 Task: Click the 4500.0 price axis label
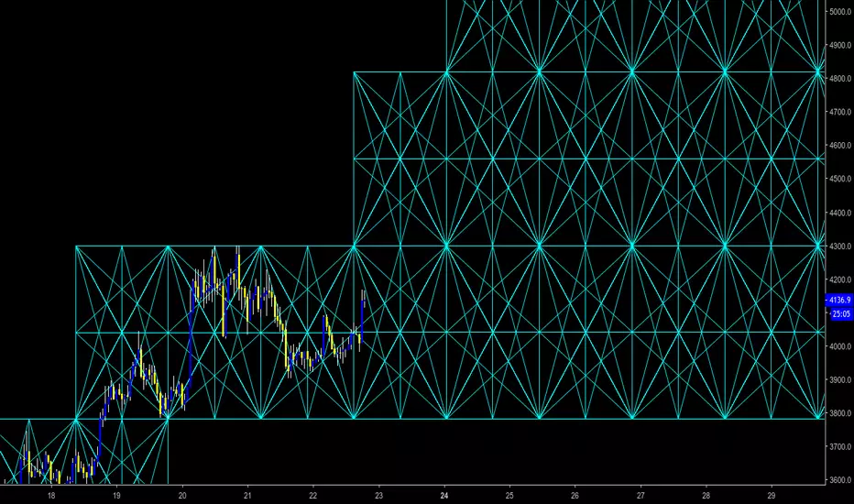(x=841, y=179)
